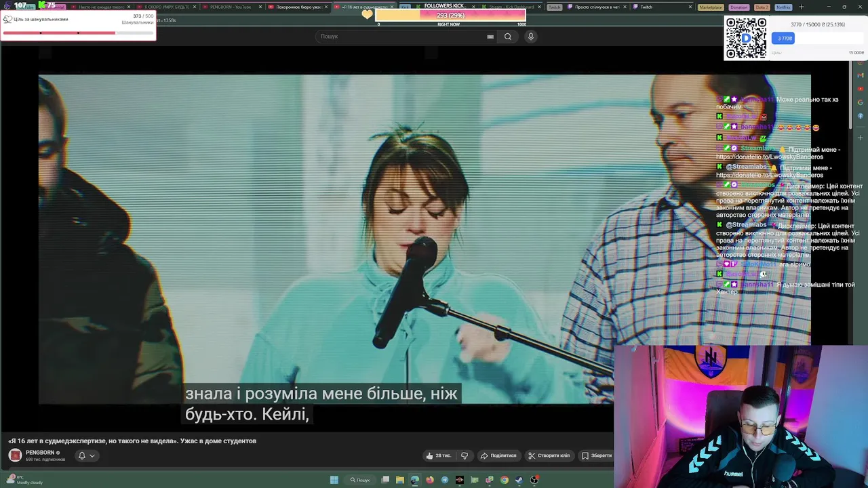Dislike the video with thumbs-down icon

465,455
